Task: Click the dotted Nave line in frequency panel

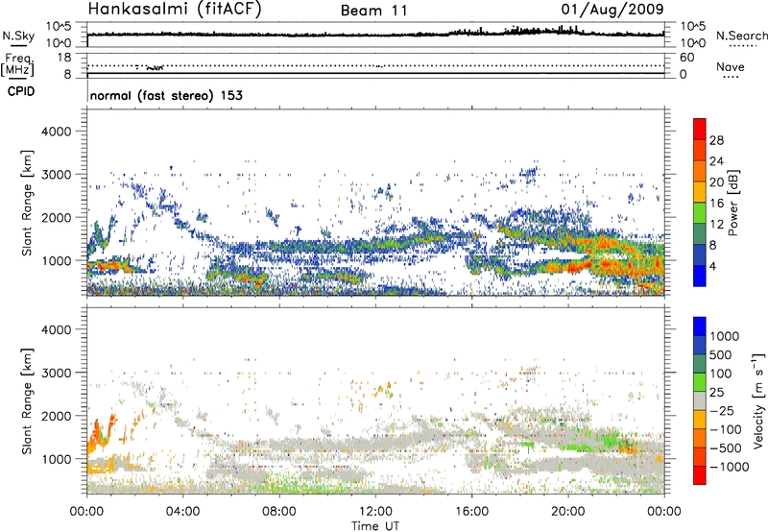Action: pos(375,65)
